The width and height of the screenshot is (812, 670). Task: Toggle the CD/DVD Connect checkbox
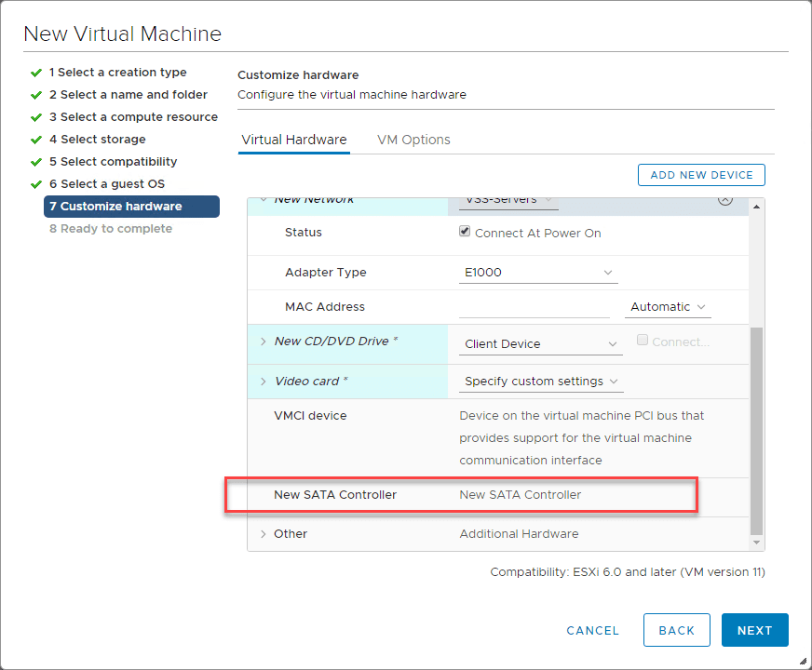(643, 342)
